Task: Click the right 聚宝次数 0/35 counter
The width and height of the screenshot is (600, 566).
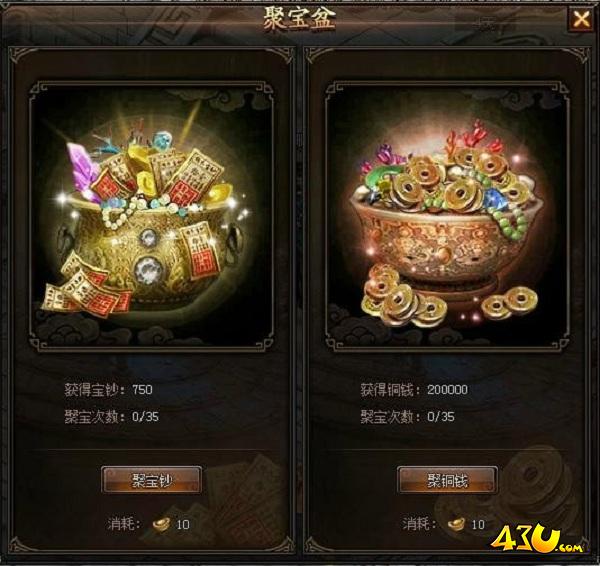Action: (x=408, y=416)
